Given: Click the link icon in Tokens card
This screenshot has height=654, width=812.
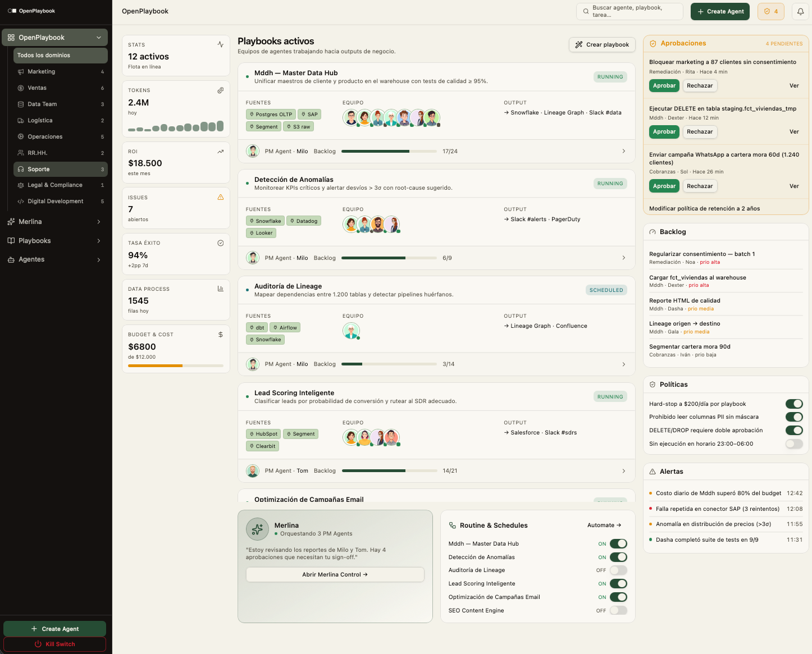Looking at the screenshot, I should [221, 90].
